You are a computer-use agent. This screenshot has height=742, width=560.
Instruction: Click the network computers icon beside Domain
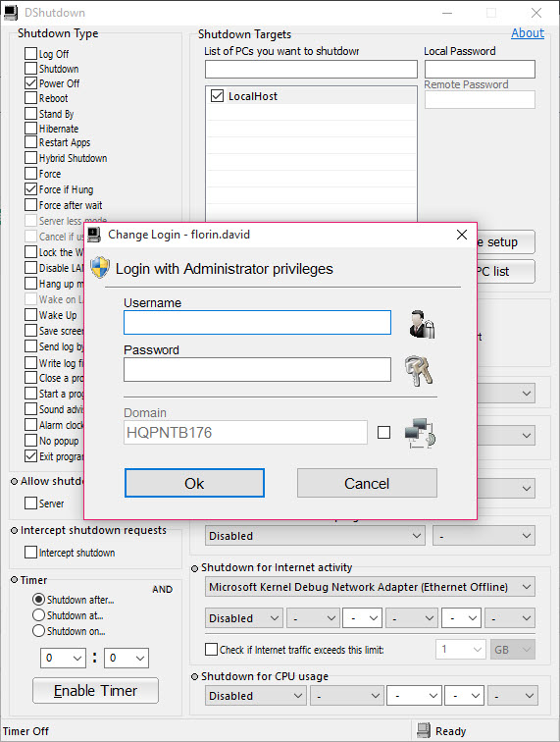coord(420,433)
